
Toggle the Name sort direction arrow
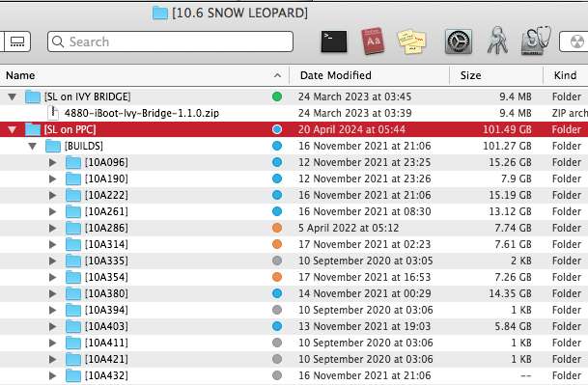pyautogui.click(x=277, y=75)
